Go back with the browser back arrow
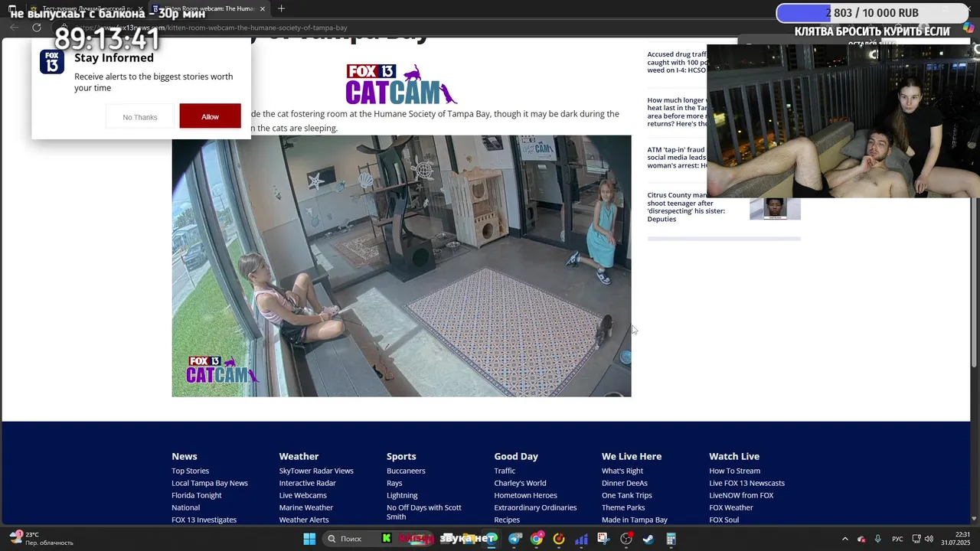The image size is (980, 551). tap(14, 28)
